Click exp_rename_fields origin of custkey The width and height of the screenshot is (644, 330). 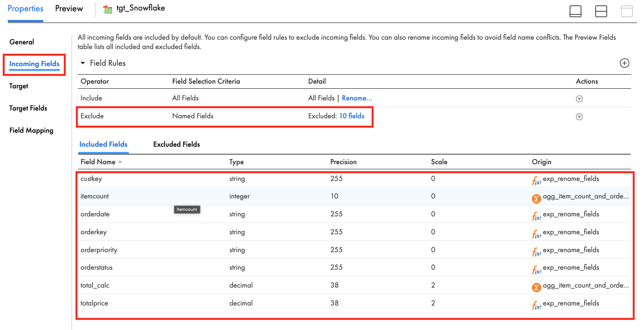571,179
